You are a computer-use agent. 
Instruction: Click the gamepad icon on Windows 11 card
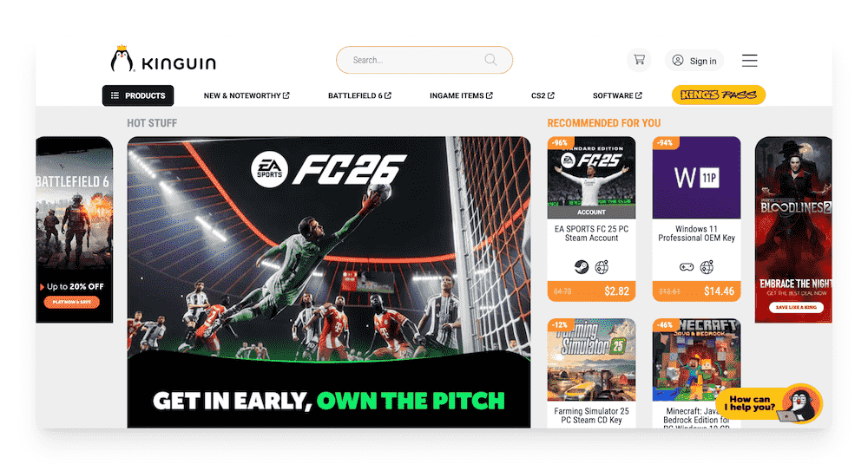tap(687, 267)
